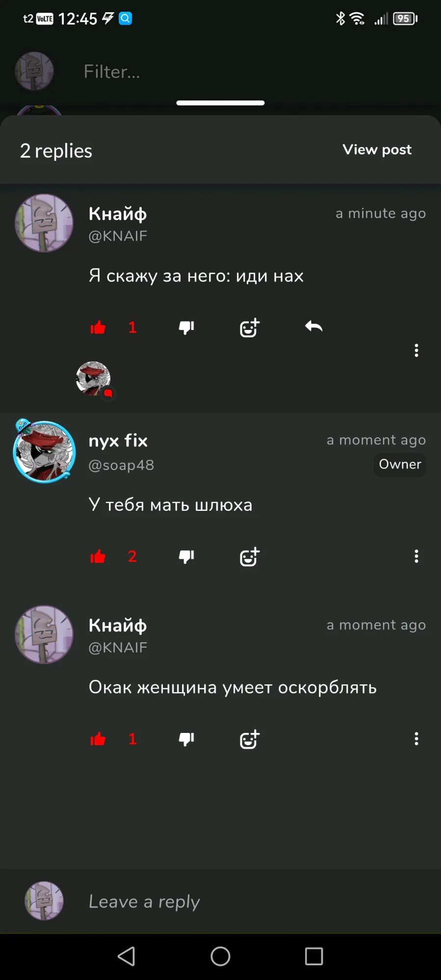Open more options for first Кнайф comment
The image size is (441, 980).
pyautogui.click(x=416, y=350)
